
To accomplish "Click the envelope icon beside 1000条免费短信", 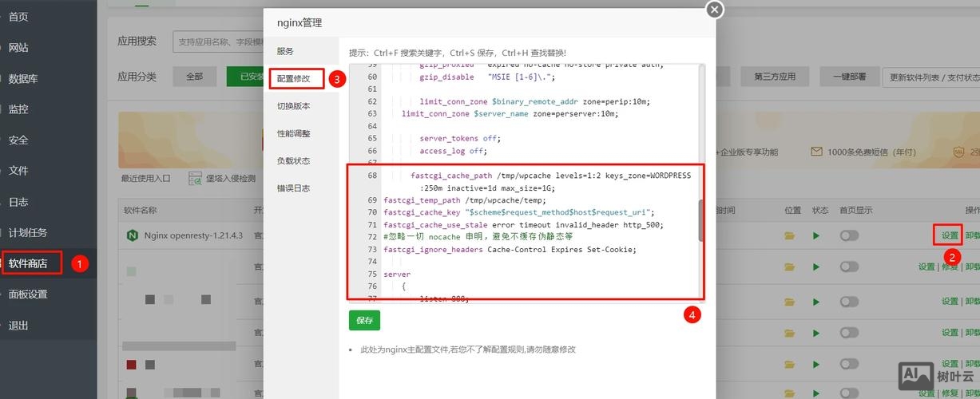I will 816,152.
